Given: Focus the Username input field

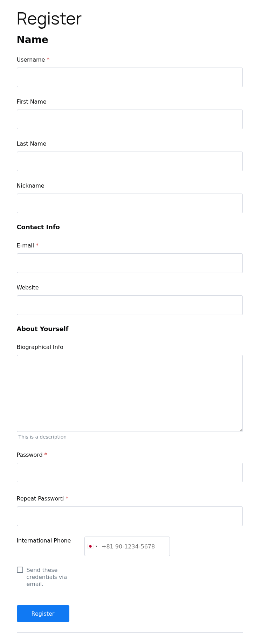Looking at the screenshot, I should pos(130,77).
